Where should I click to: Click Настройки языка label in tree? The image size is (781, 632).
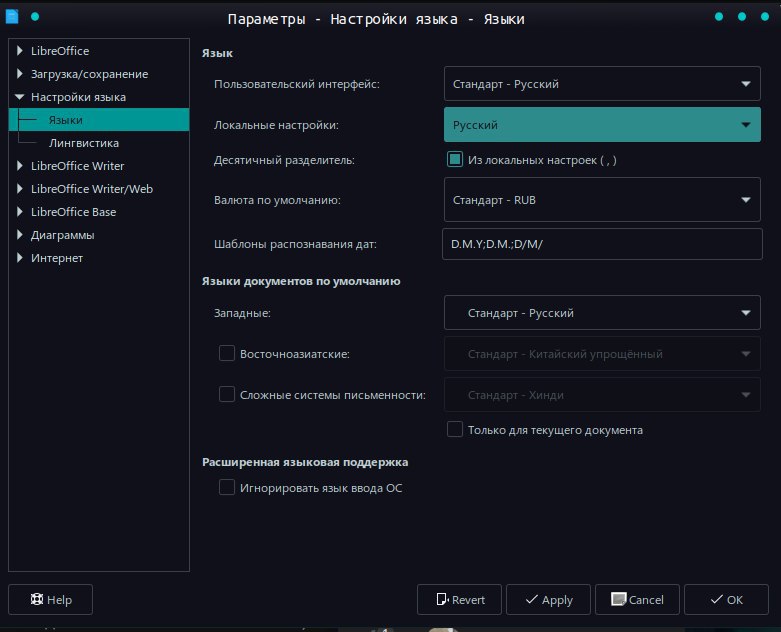[x=78, y=97]
